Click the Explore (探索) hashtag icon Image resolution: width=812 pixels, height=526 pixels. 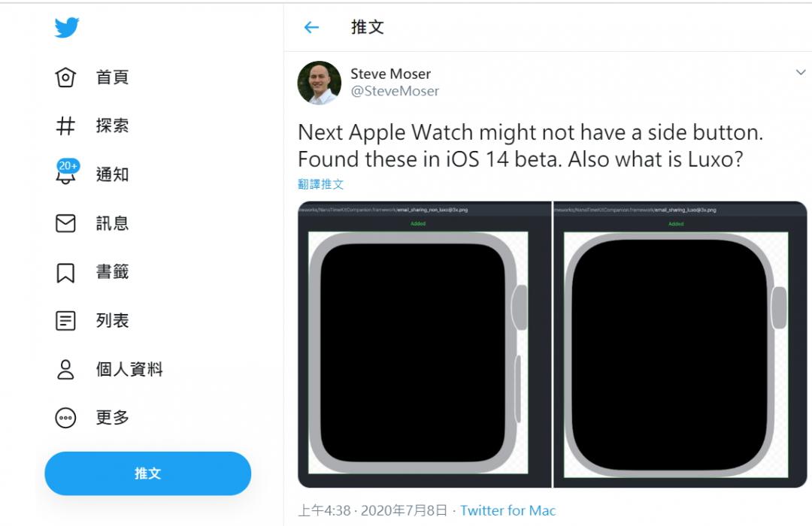[66, 125]
